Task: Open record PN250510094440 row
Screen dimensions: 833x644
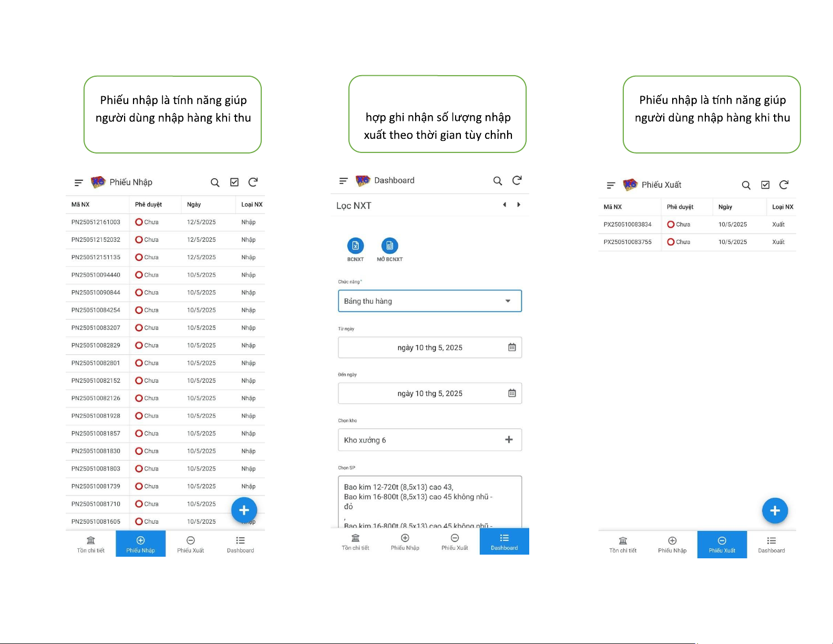Action: 96,275
